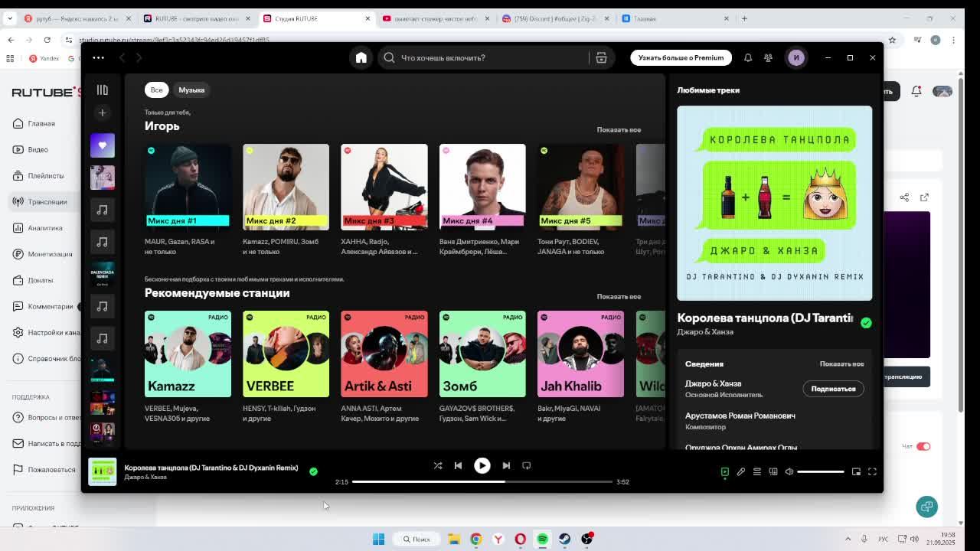
Task: Click 'Показать все' in the Сведения panel
Action: [841, 364]
